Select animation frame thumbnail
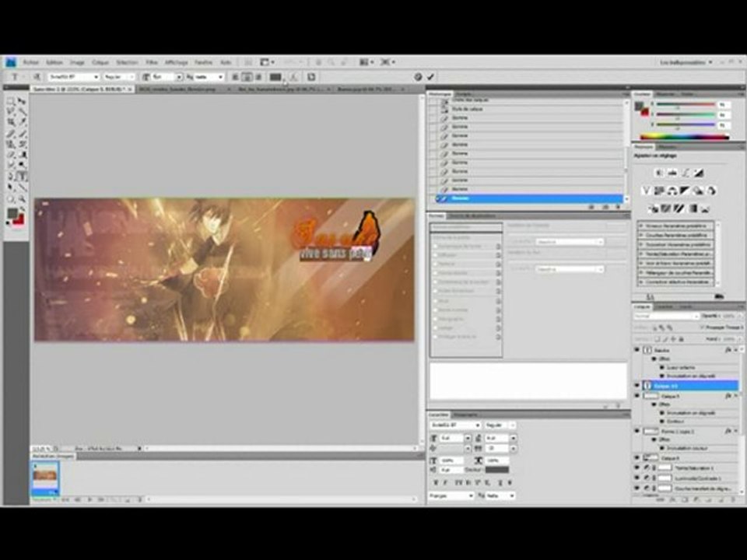 pyautogui.click(x=45, y=478)
